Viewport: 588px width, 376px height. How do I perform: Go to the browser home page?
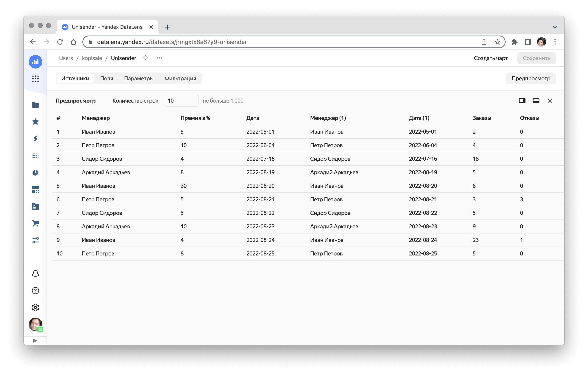click(73, 42)
